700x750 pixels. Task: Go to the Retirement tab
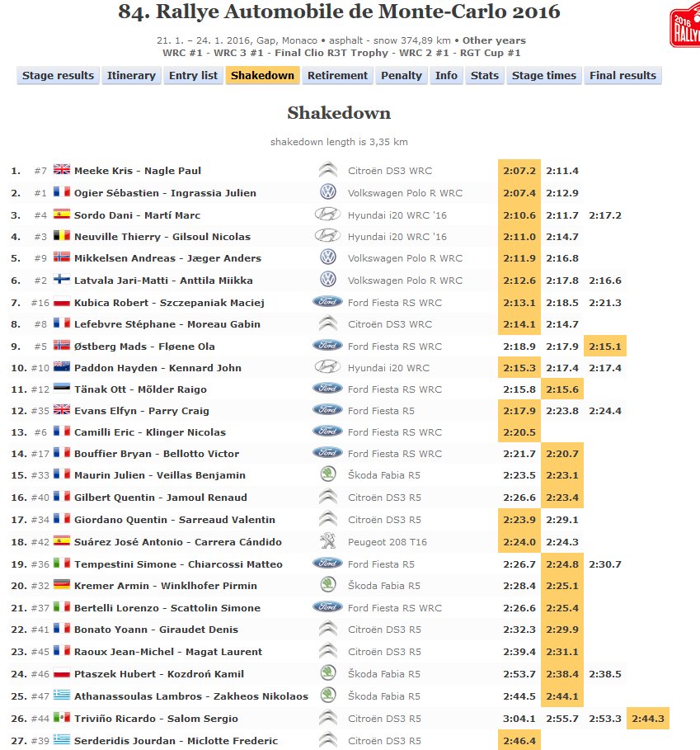pos(337,76)
